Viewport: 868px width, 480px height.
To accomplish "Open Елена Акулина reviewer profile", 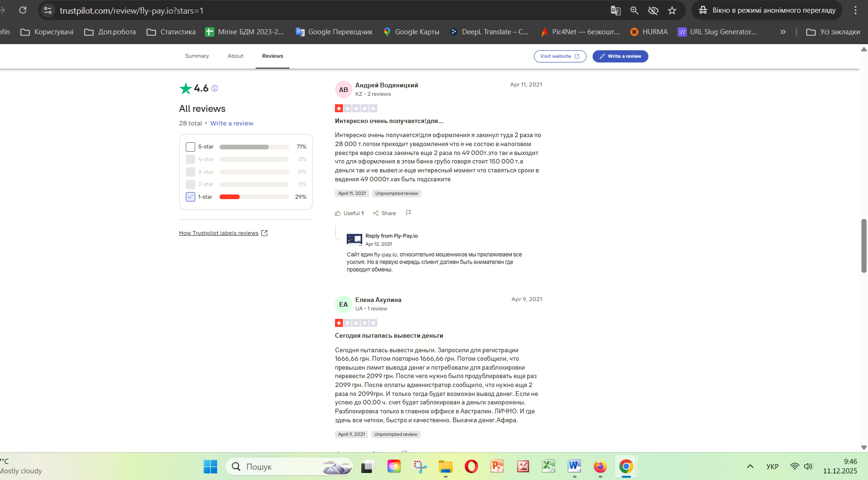I will pyautogui.click(x=378, y=300).
